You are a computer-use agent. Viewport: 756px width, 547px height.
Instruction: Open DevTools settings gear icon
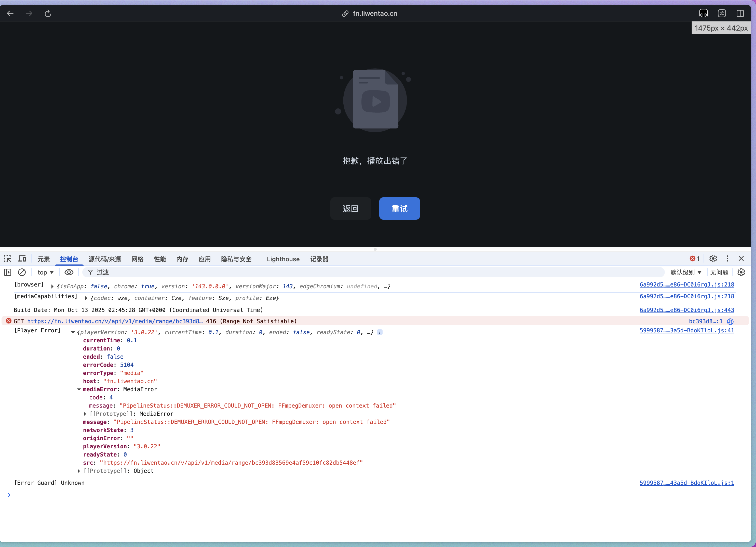point(713,259)
